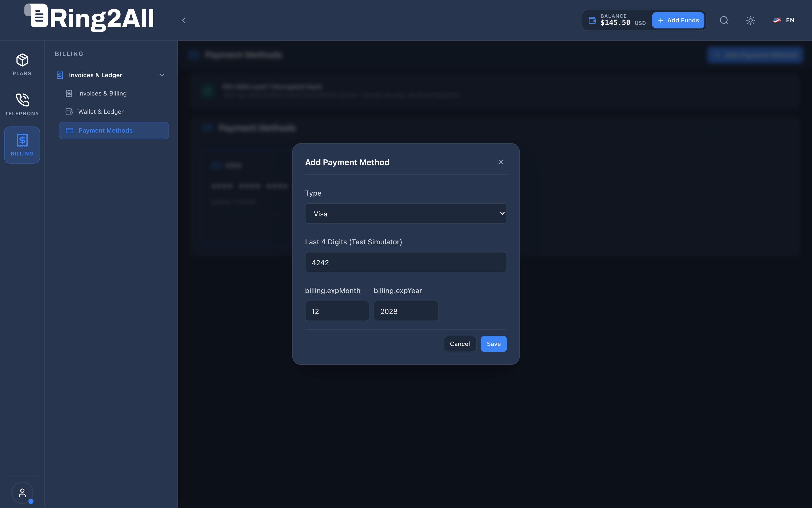
Task: Focus the Last 4 Digits field
Action: 406,262
